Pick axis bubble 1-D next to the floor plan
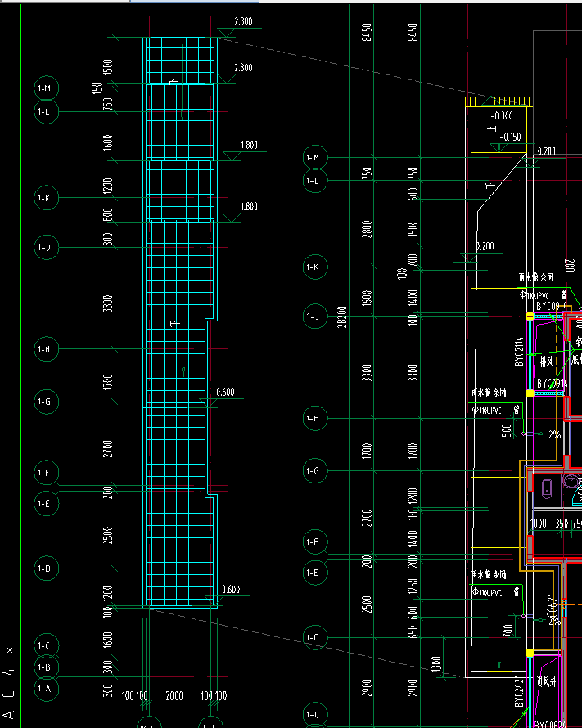This screenshot has width=582, height=728. point(315,637)
